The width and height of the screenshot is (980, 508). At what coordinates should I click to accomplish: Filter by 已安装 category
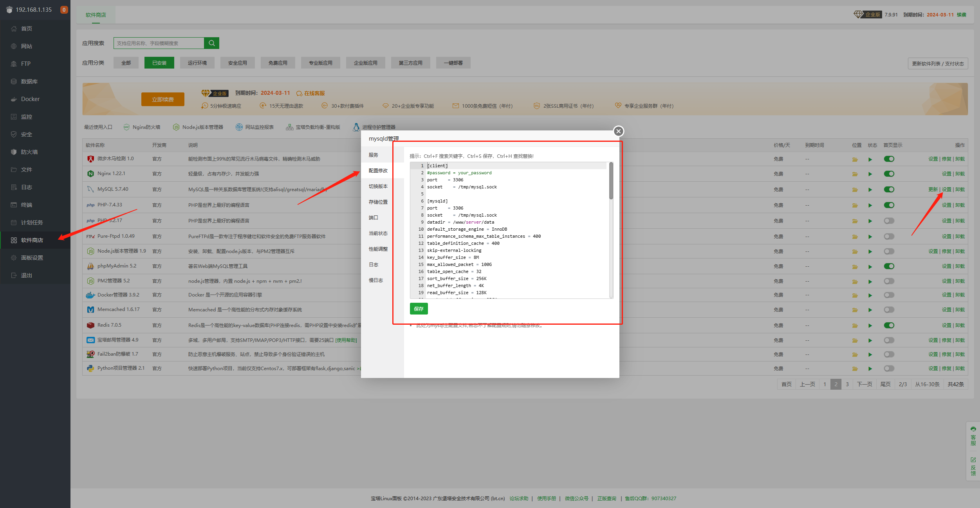[x=159, y=63]
